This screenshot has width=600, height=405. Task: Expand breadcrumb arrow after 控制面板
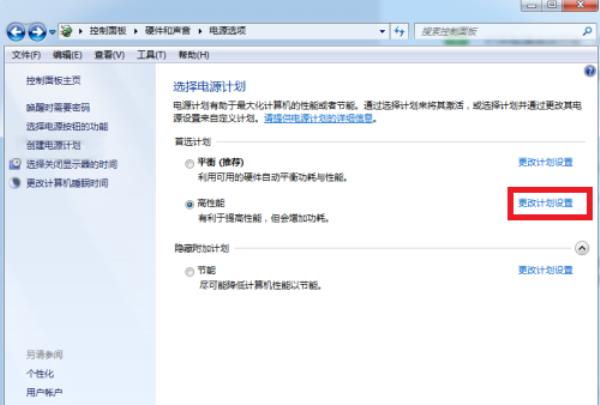pyautogui.click(x=135, y=31)
